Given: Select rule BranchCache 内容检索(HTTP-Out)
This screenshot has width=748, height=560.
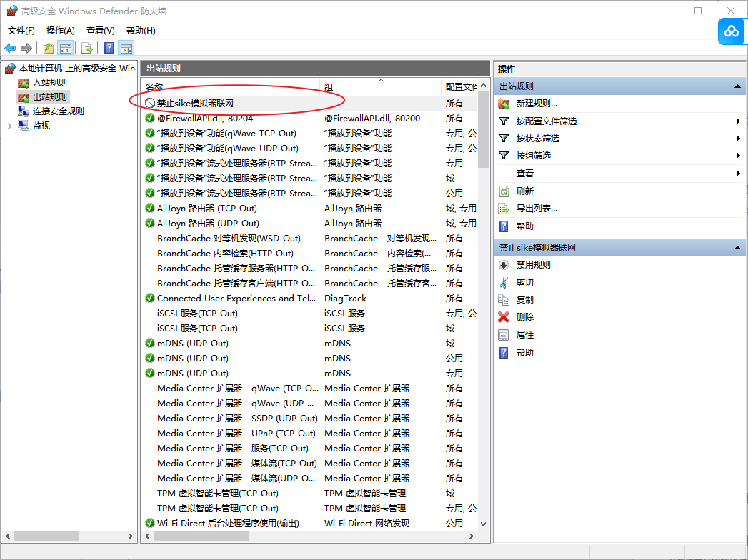Looking at the screenshot, I should point(310,254).
